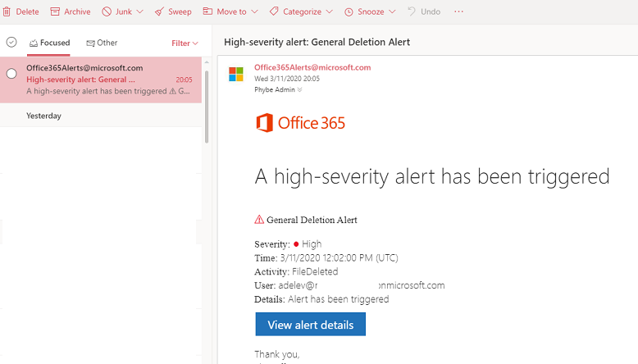Image resolution: width=638 pixels, height=364 pixels.
Task: Click the Archive label in toolbar
Action: pos(77,11)
